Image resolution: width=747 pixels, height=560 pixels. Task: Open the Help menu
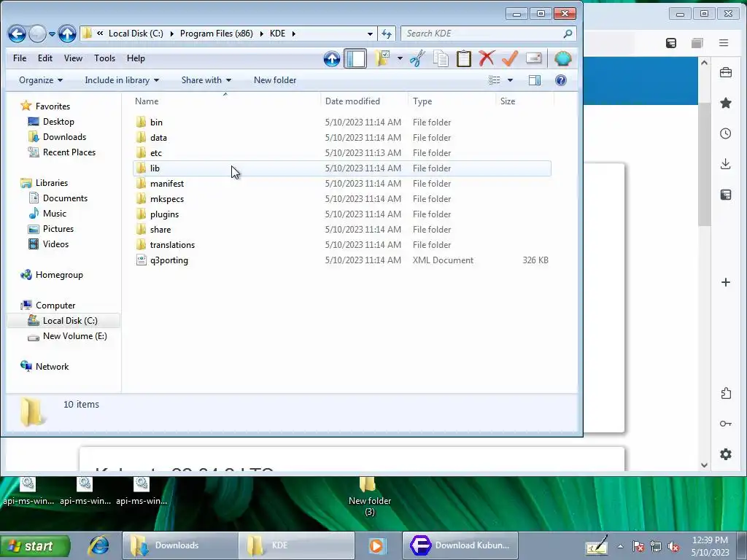click(136, 58)
